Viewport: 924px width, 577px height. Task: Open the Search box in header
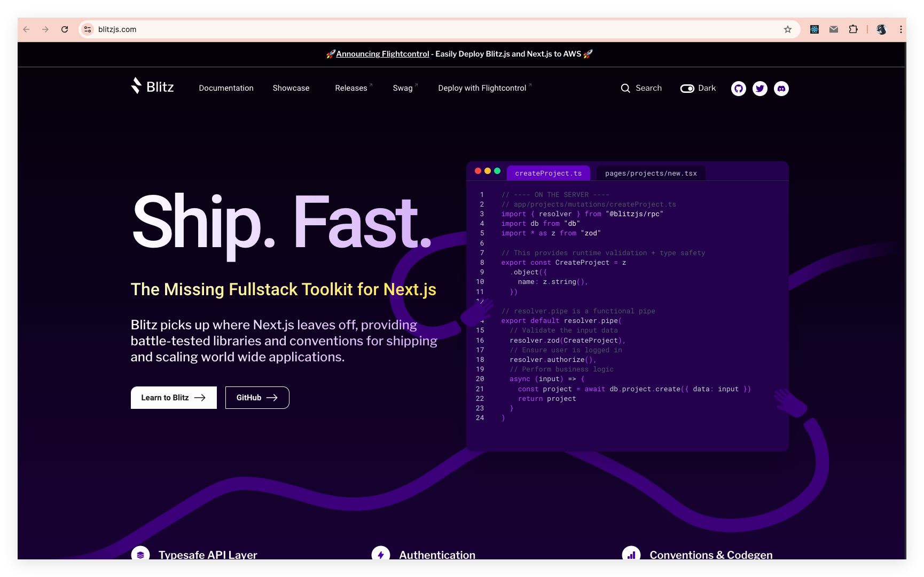coord(641,88)
